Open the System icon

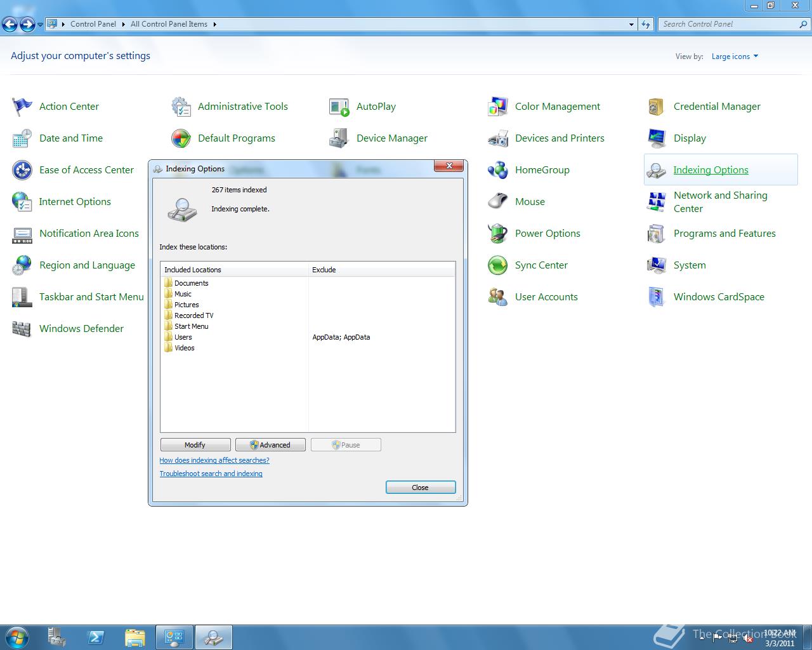tap(657, 265)
